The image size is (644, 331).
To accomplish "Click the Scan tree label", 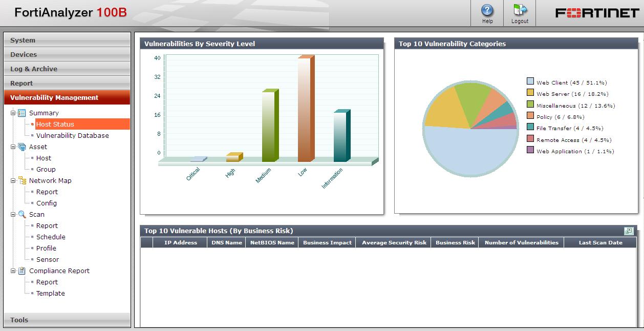I will tap(36, 214).
